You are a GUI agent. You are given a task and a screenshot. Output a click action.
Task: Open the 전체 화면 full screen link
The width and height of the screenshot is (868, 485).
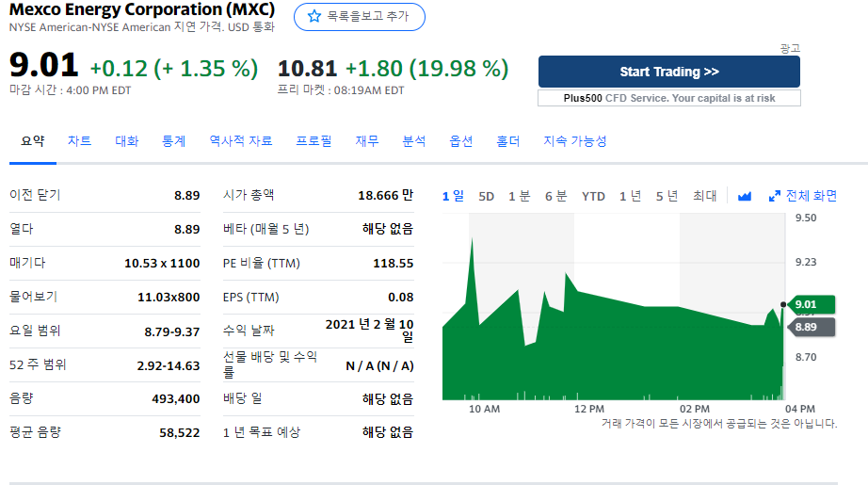pos(811,196)
